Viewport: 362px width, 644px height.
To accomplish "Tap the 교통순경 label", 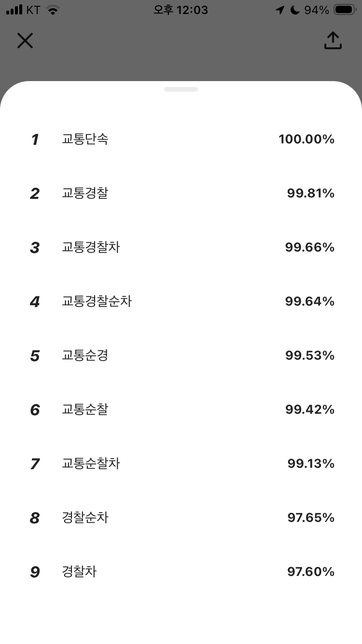I will click(x=85, y=356).
